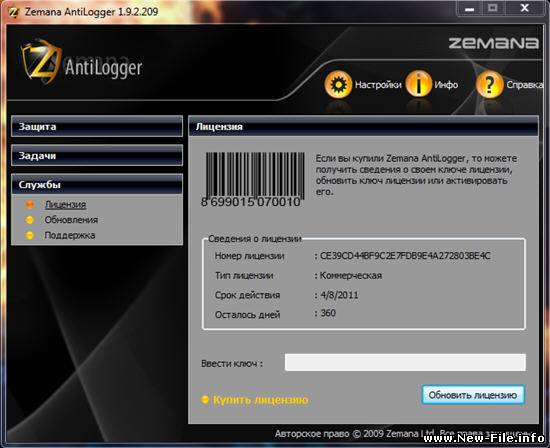Maximize the Zemana AntiLogger window
Image resolution: width=550 pixels, height=448 pixels.
(x=492, y=8)
